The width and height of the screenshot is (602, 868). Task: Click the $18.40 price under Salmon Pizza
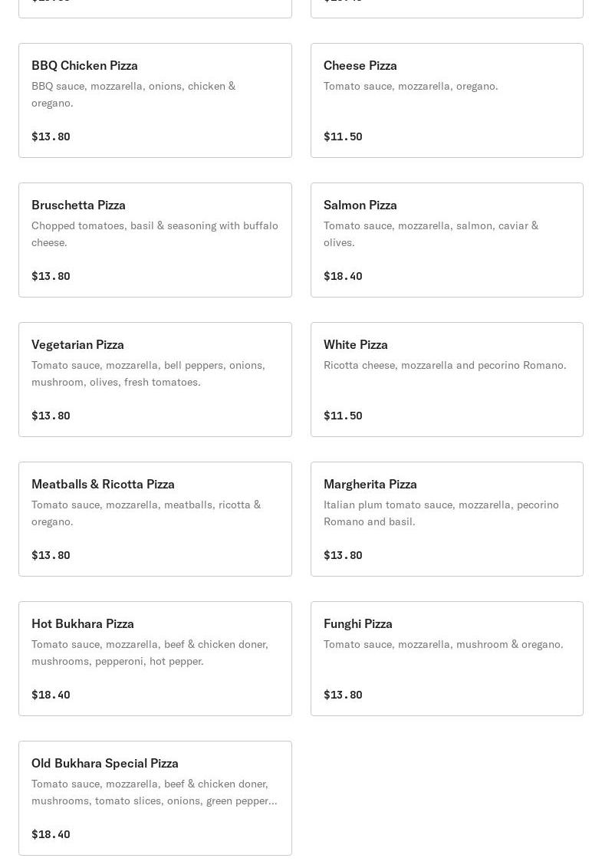tap(342, 276)
